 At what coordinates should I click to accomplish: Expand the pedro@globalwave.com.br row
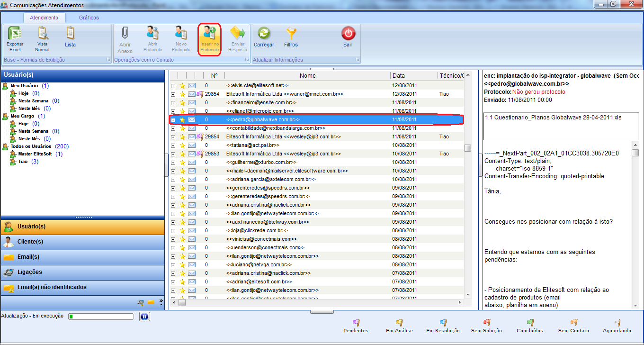(173, 120)
